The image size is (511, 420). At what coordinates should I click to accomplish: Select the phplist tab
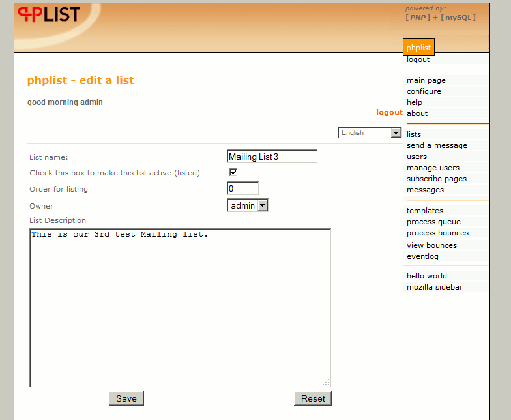(x=418, y=48)
